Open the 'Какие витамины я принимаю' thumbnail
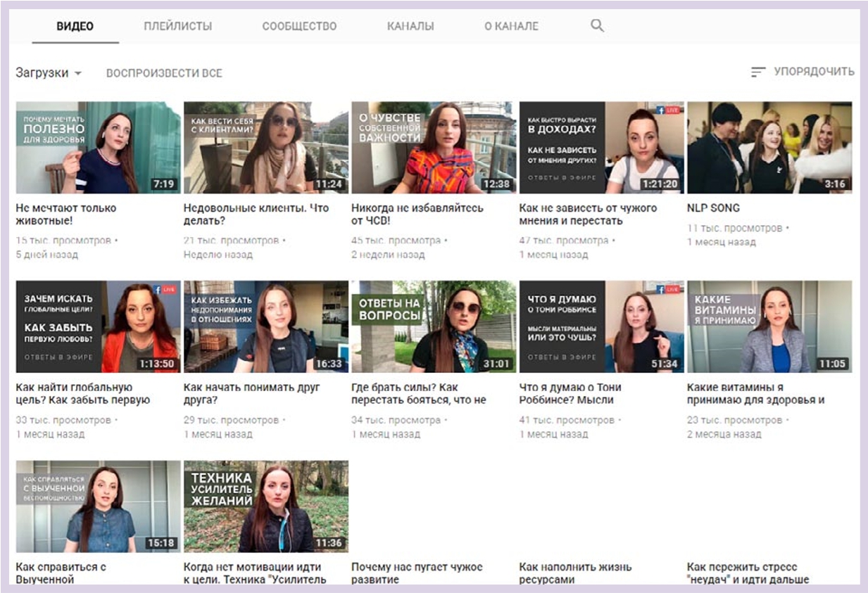Viewport: 868px width, 593px height. click(x=769, y=326)
